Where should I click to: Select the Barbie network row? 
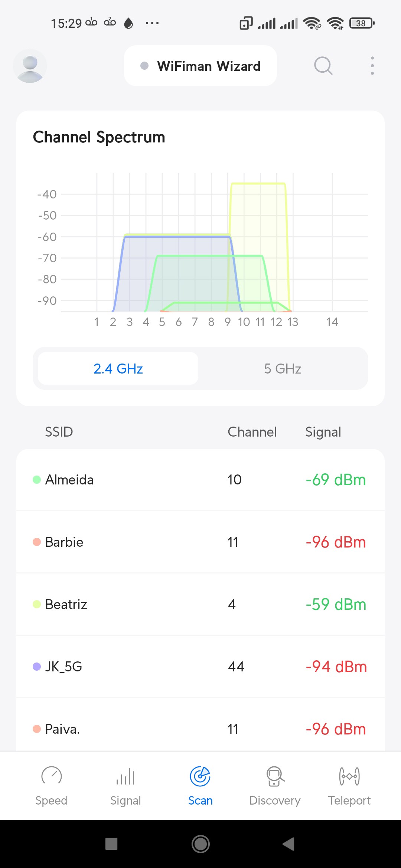200,542
